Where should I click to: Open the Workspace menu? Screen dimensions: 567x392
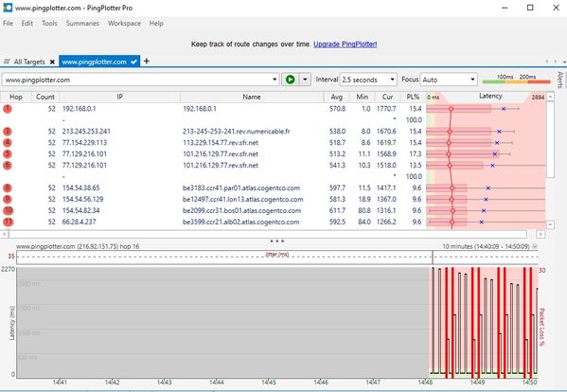pos(124,23)
